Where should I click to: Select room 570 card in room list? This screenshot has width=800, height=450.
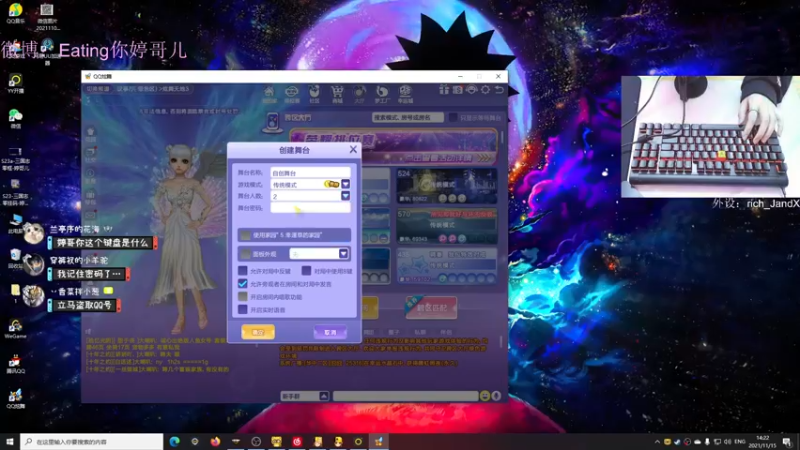(x=446, y=226)
